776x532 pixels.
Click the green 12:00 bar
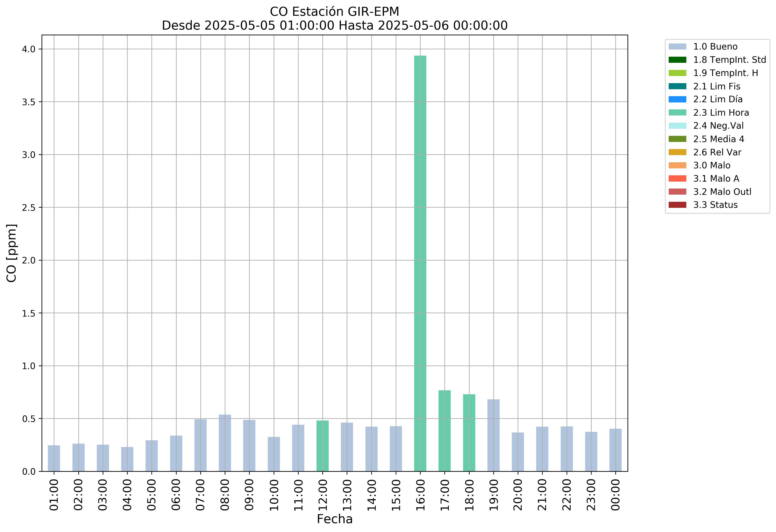tap(323, 446)
